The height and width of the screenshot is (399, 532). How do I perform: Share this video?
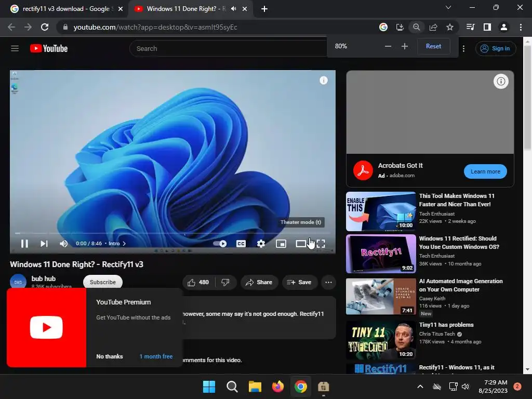point(259,282)
